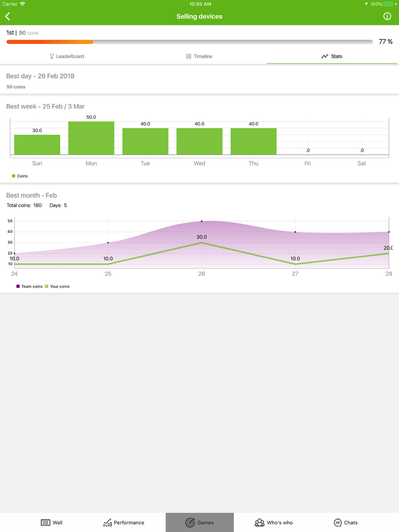Tap the Monday 50.0 bar
Viewport: 399px width, 532px height.
click(x=91, y=138)
